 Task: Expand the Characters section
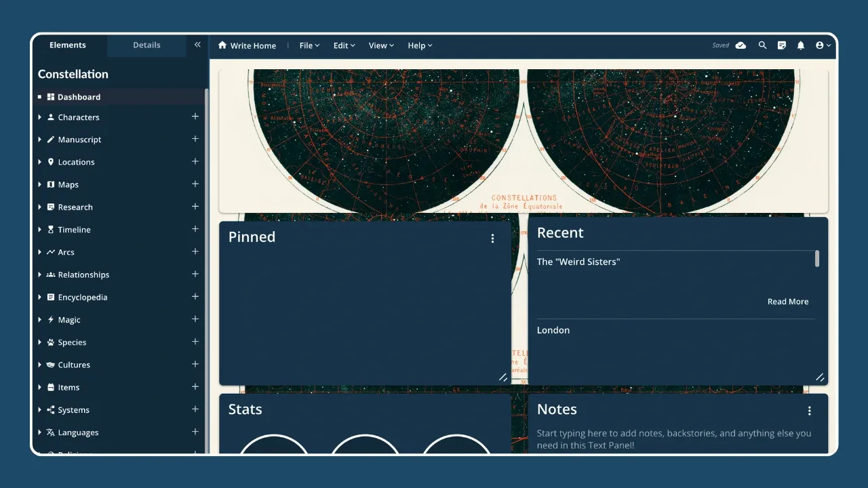tap(40, 117)
